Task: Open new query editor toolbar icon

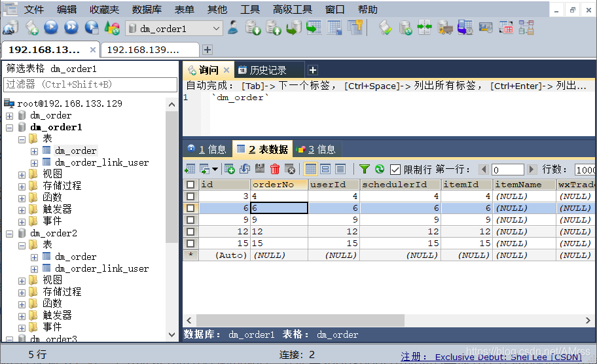Action: (x=31, y=27)
